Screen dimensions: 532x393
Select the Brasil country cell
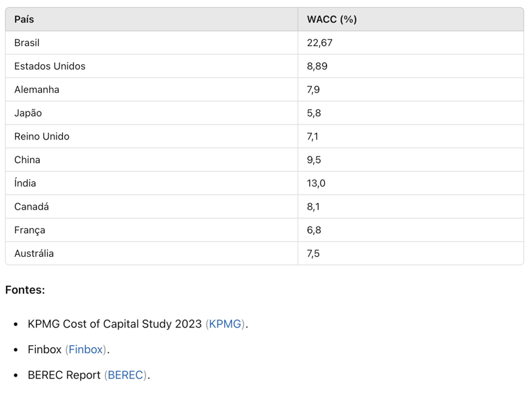coord(27,43)
